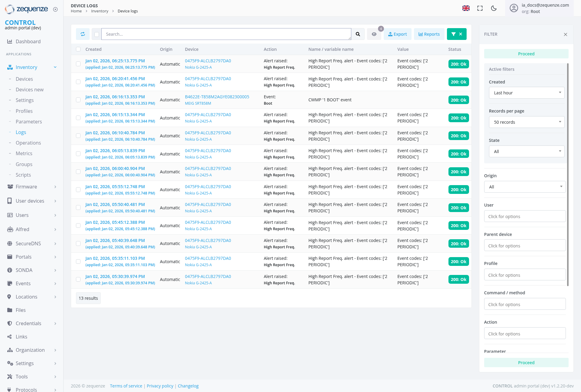
Task: Select row created 06:20:41.456 PM checkbox
Action: (78, 82)
